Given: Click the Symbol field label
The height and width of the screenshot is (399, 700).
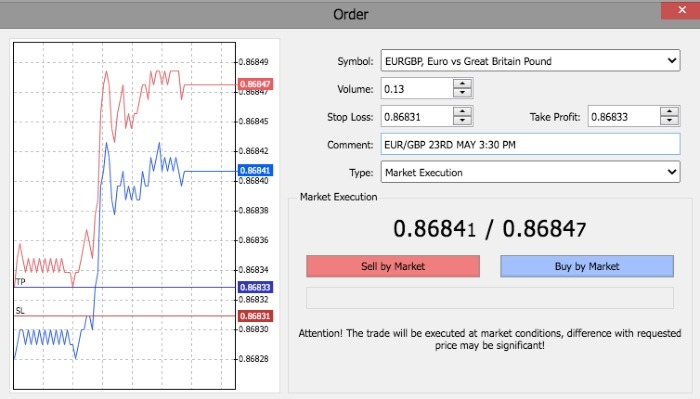Looking at the screenshot, I should click(355, 61).
